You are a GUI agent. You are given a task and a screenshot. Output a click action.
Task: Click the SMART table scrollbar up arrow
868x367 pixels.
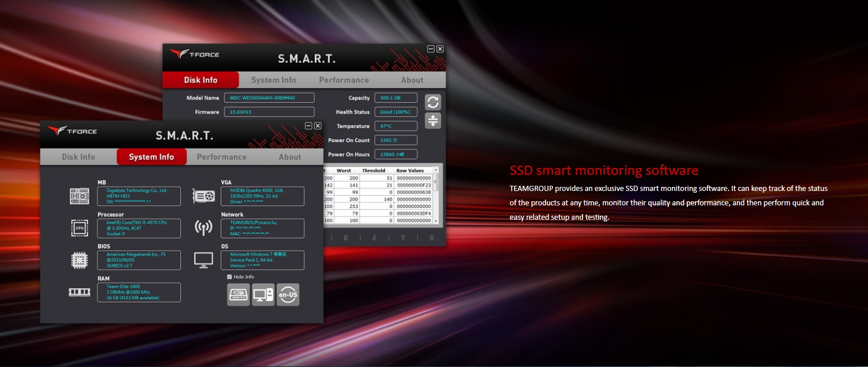pos(436,170)
